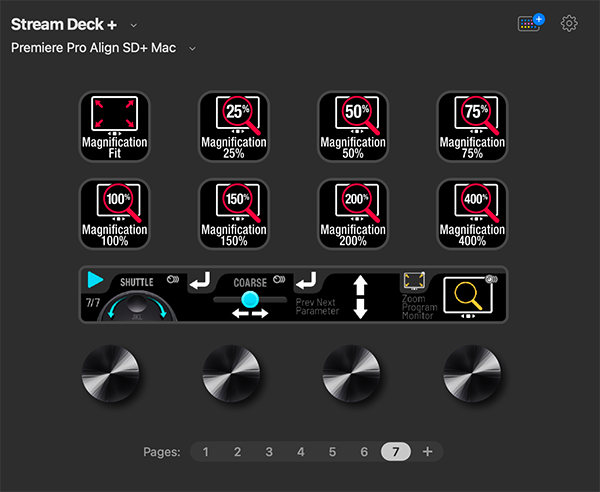Select the Magnification 75% key
The width and height of the screenshot is (600, 492).
[x=472, y=127]
